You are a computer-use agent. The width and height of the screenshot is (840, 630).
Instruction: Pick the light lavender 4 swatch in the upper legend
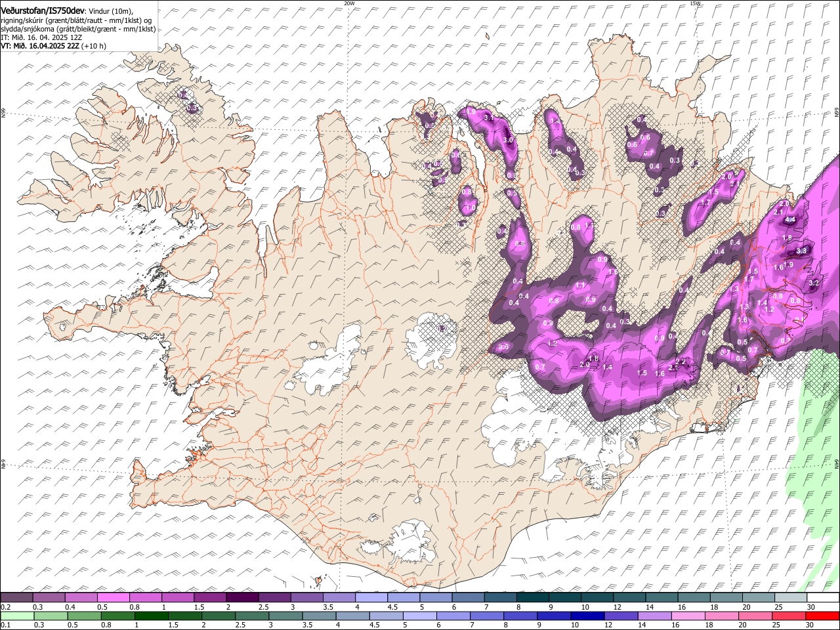pos(371,597)
